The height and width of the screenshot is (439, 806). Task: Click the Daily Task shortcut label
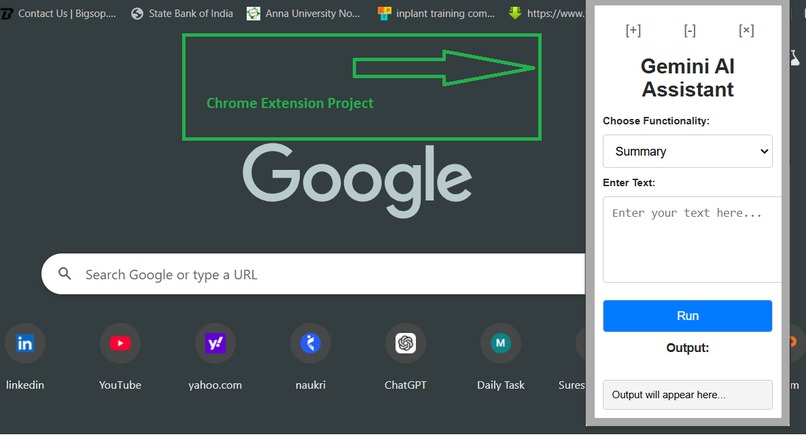click(x=500, y=385)
